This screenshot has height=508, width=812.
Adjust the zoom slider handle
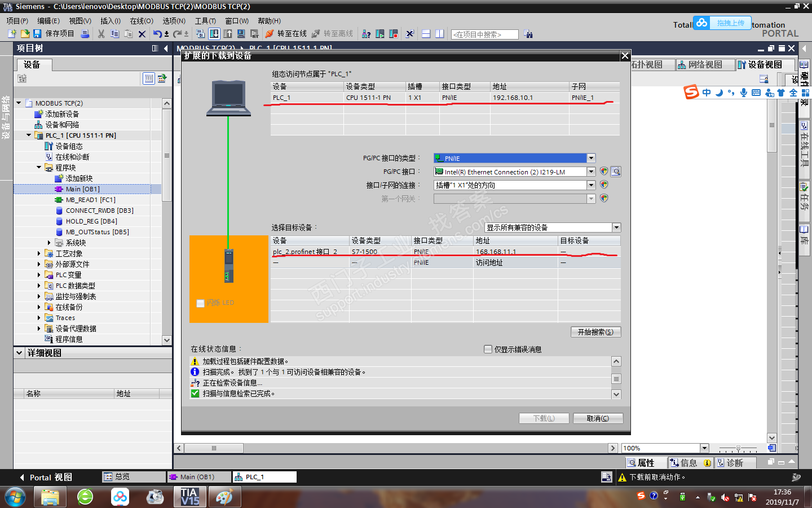(738, 449)
